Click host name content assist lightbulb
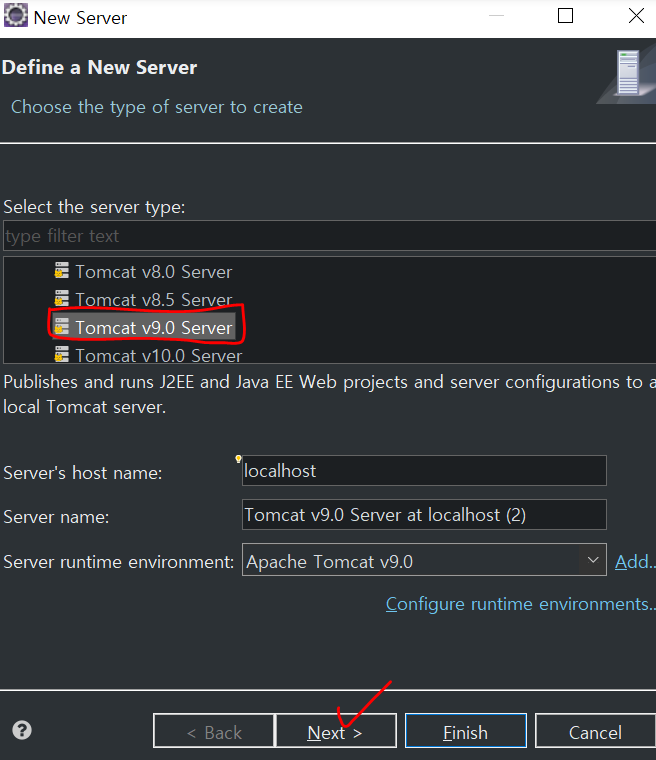Screen dimensions: 656x760 click(238, 459)
